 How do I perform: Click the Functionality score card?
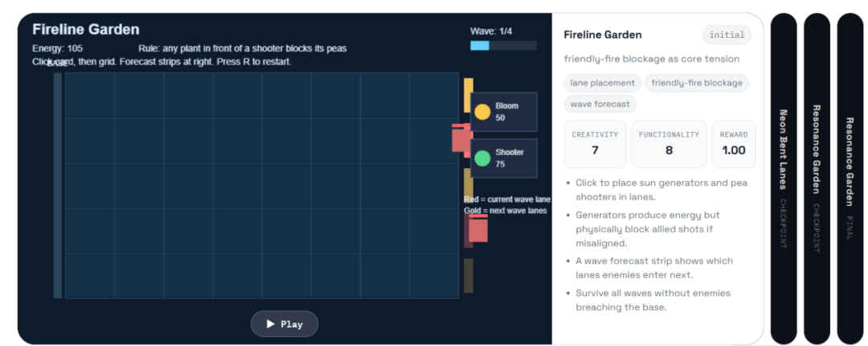coord(669,144)
